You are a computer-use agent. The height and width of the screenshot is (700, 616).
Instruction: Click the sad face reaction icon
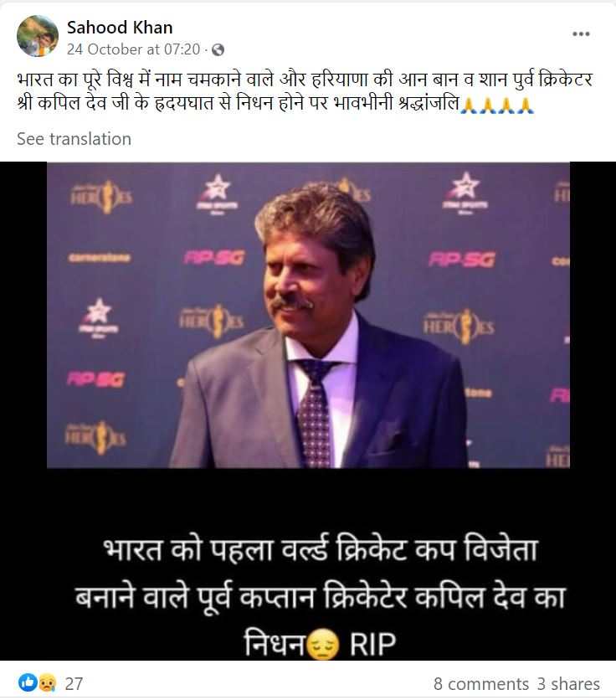48,682
